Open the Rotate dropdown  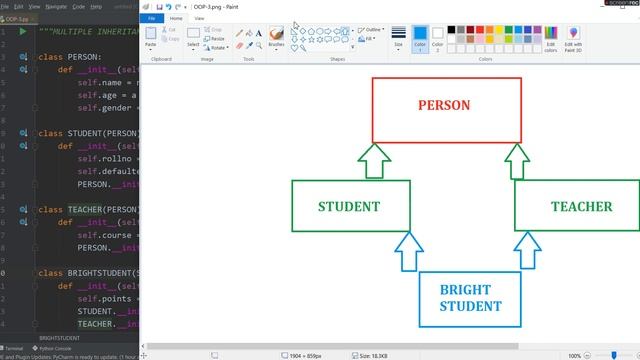(x=216, y=48)
